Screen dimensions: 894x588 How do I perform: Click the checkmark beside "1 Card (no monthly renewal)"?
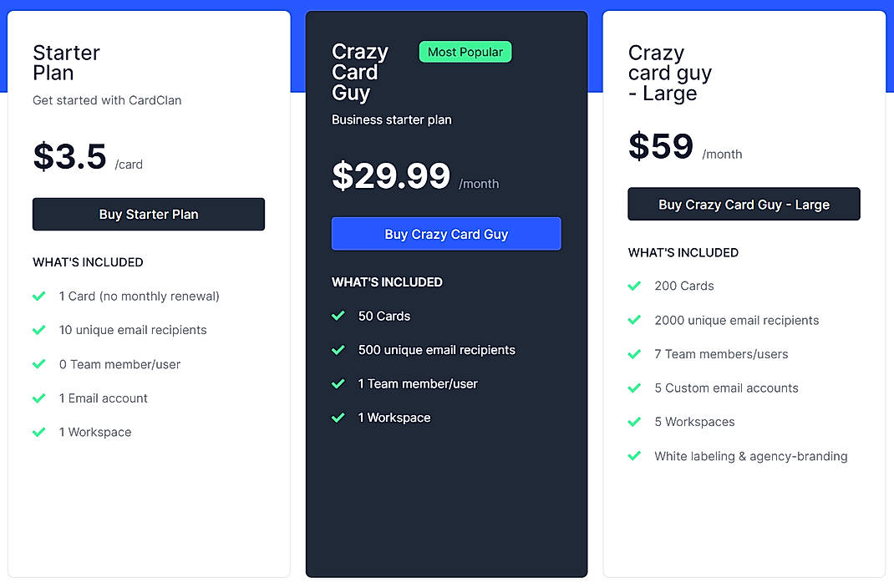point(38,296)
